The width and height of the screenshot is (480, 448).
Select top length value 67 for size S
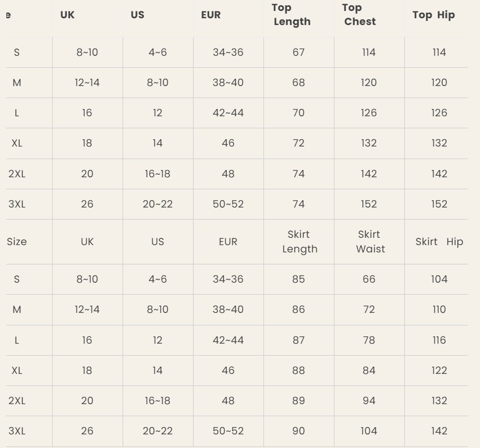click(x=298, y=52)
